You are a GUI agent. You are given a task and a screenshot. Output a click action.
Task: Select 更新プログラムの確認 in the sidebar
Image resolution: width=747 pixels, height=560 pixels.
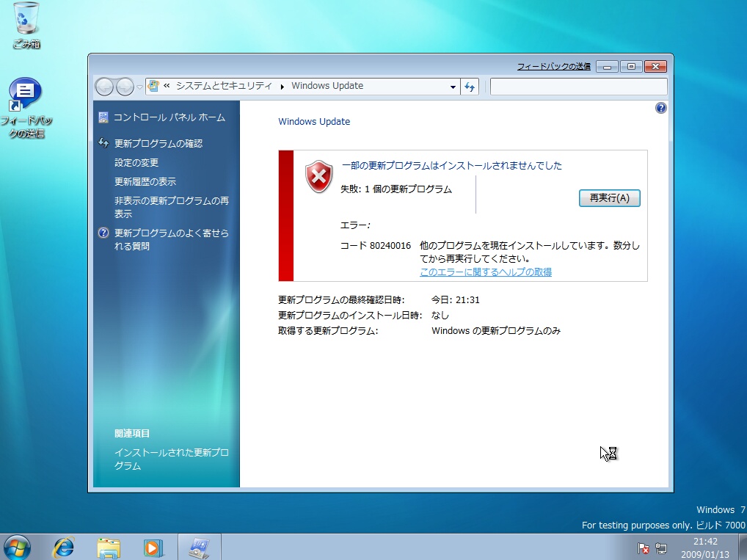click(158, 143)
